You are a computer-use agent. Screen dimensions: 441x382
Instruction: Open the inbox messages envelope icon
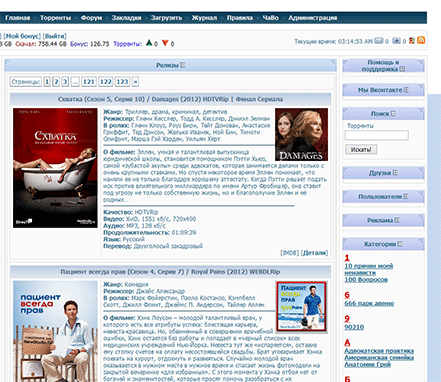[379, 41]
